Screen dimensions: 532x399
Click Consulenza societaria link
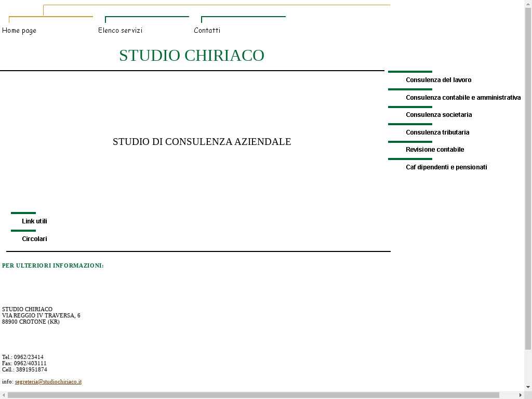coord(438,115)
